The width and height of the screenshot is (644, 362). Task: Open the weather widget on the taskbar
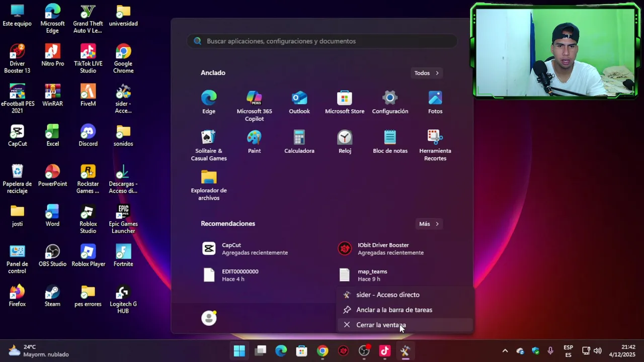click(39, 351)
